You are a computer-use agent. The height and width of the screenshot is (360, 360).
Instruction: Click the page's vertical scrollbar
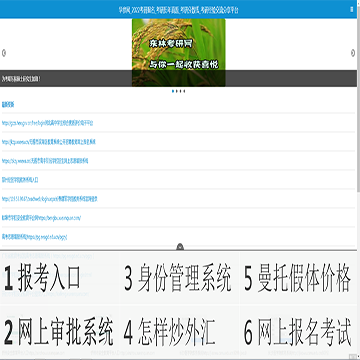coord(358,100)
